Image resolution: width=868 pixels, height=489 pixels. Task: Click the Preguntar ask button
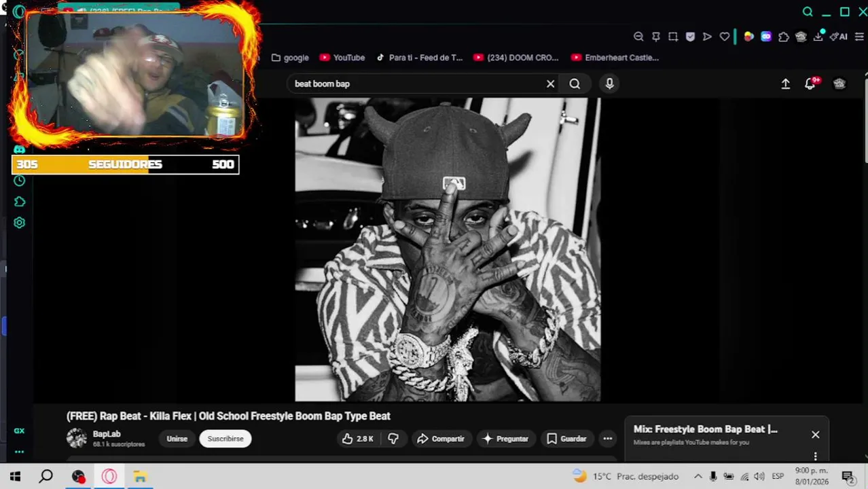(x=505, y=439)
